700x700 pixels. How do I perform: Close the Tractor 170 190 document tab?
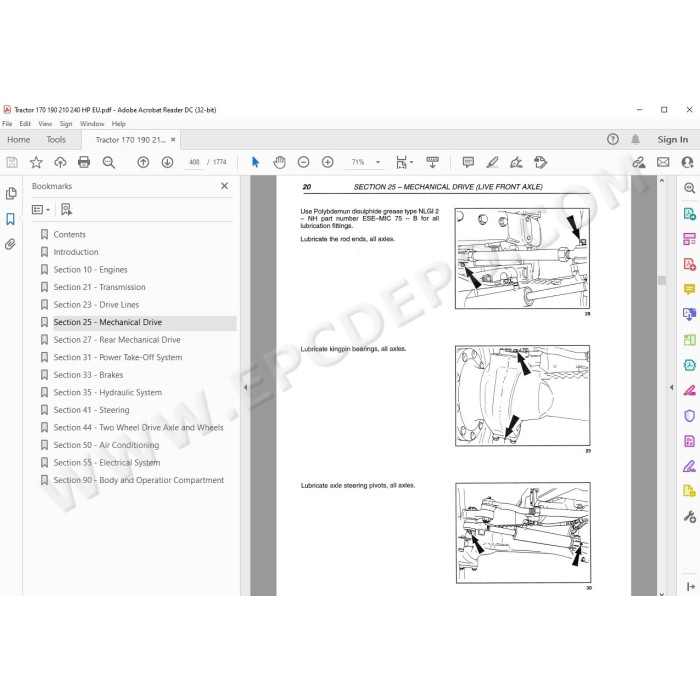point(173,140)
